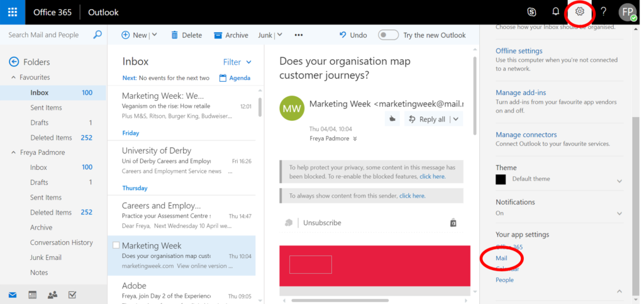The height and width of the screenshot is (304, 644).
Task: Select Inbox under Favourites
Action: (x=53, y=93)
